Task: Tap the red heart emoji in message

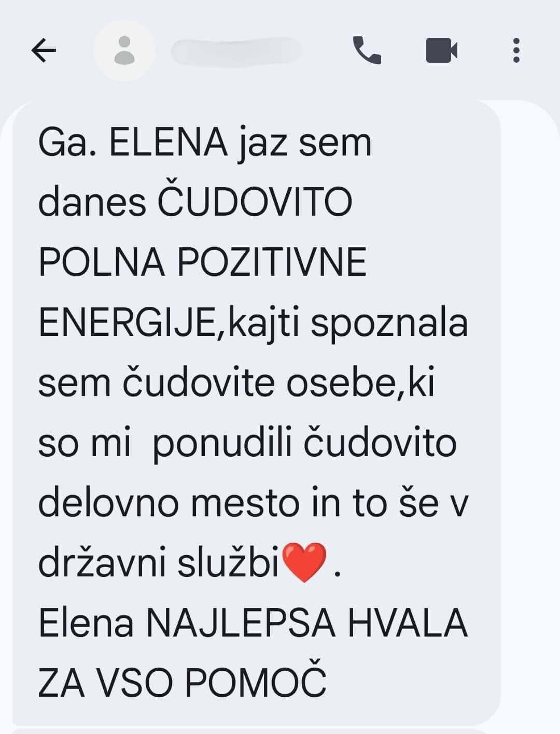Action: point(306,563)
